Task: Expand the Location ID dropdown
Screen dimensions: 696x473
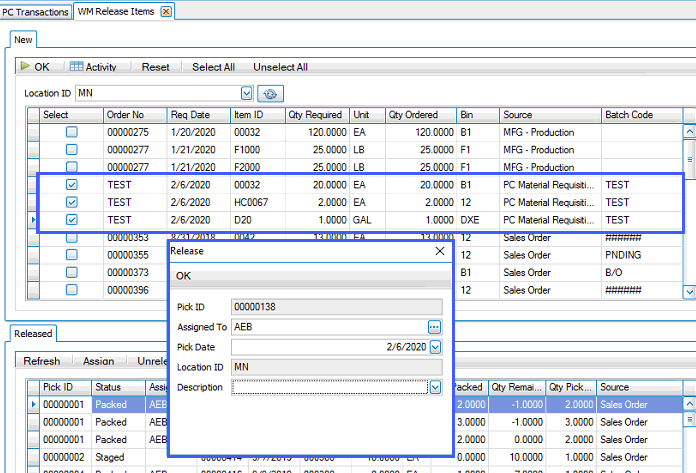Action: (x=245, y=93)
